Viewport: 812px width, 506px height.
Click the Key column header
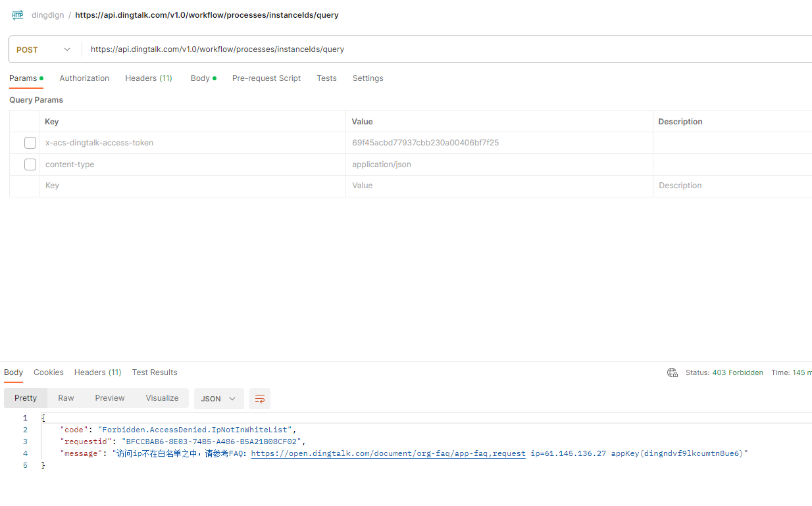(x=52, y=122)
